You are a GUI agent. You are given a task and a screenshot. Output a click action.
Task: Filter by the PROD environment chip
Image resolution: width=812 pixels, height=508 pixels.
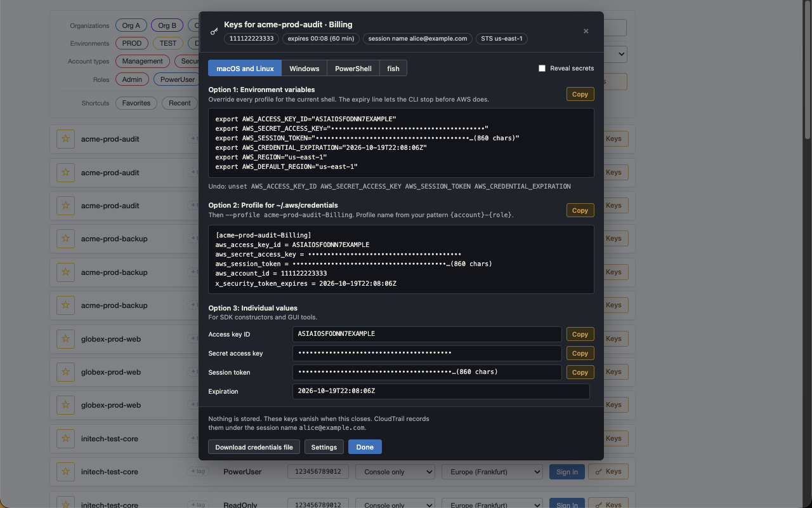(x=132, y=43)
